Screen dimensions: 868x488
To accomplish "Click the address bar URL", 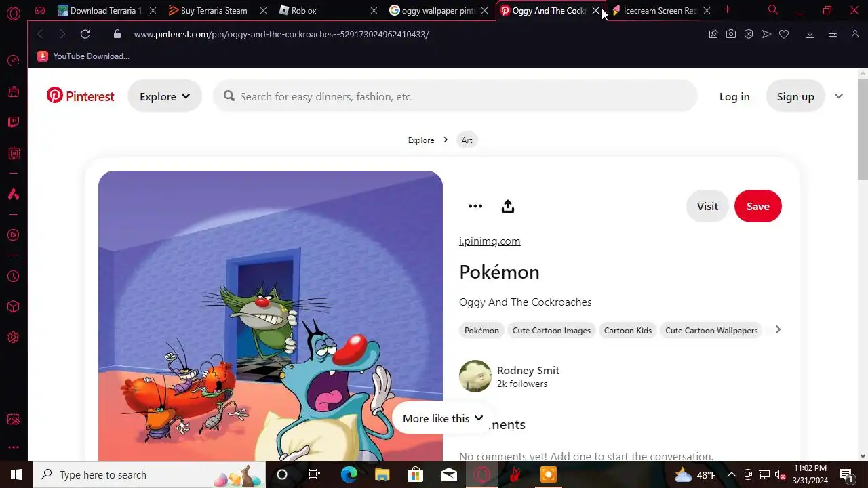I will click(x=281, y=34).
